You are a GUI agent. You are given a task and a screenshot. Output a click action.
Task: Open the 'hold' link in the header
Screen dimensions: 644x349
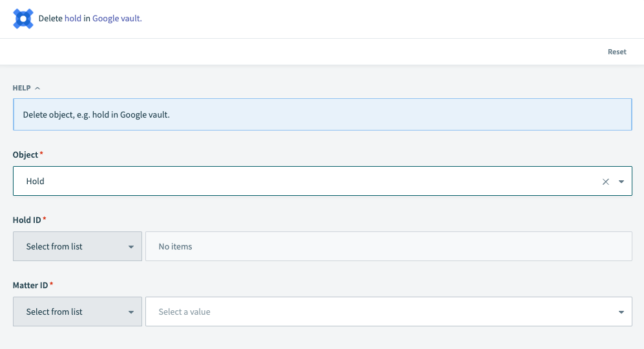[73, 19]
